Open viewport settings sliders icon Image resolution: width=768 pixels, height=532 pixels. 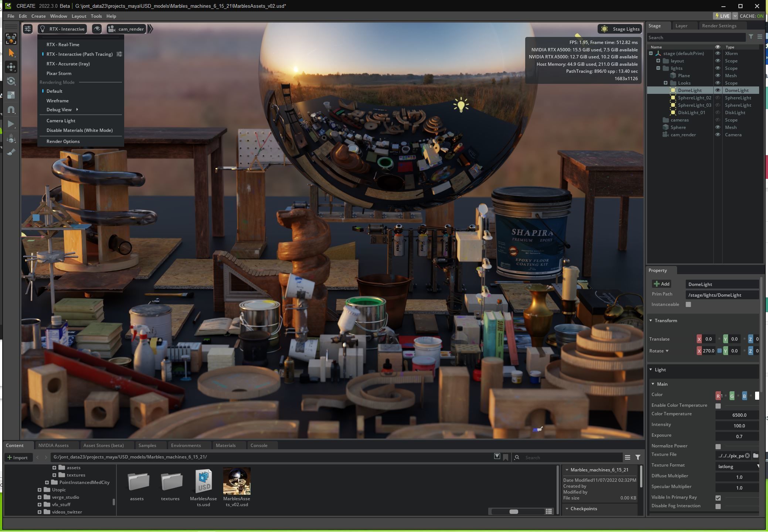point(28,29)
